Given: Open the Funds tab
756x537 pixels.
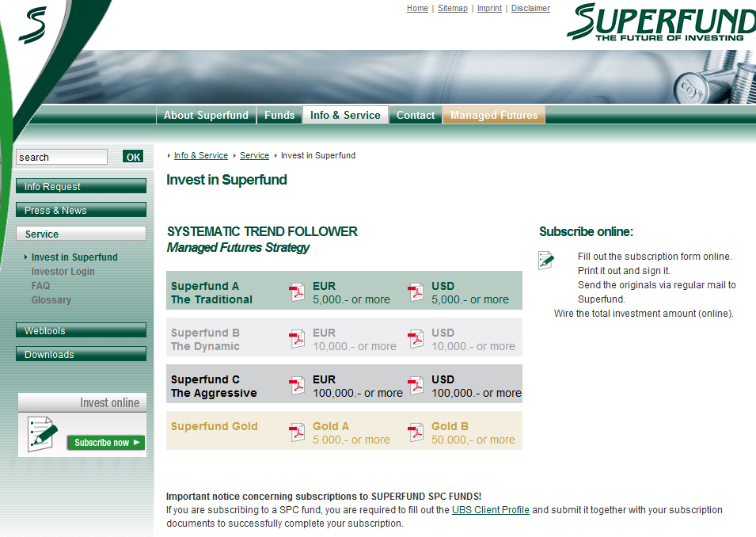Looking at the screenshot, I should coord(279,116).
